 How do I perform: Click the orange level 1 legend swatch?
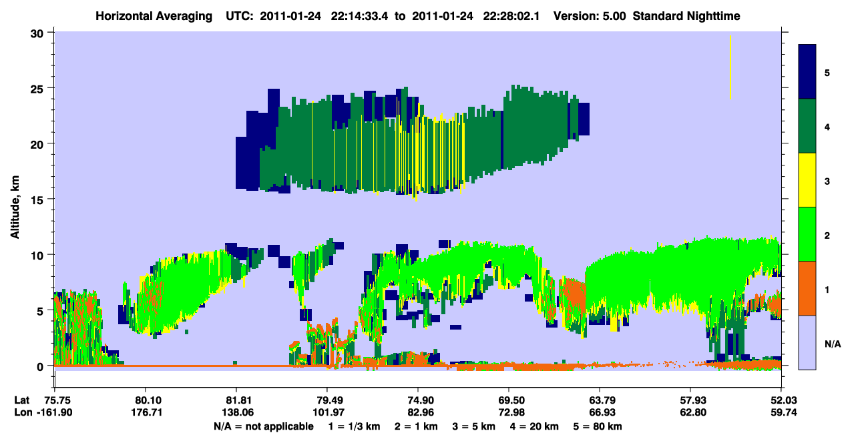click(x=808, y=288)
